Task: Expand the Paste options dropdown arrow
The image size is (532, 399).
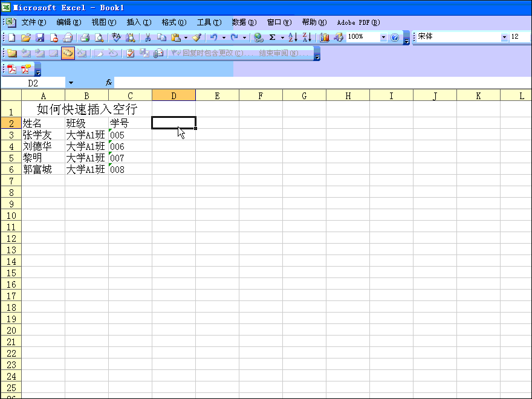Action: tap(186, 37)
